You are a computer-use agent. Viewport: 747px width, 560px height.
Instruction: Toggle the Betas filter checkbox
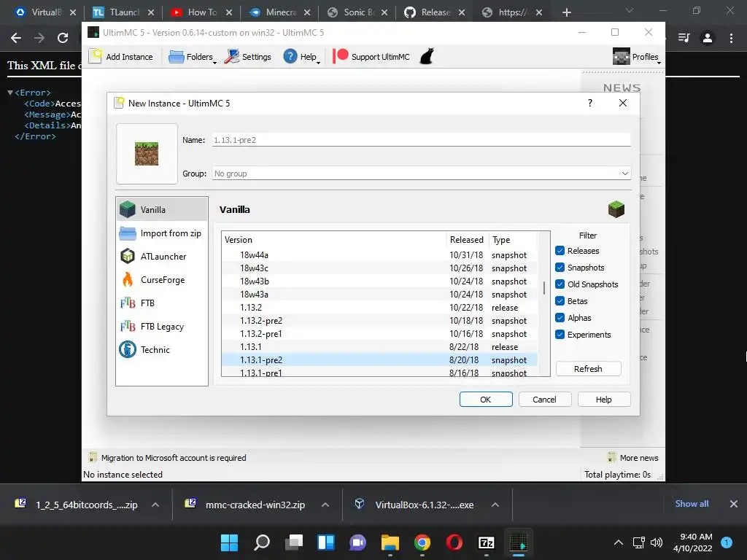560,301
